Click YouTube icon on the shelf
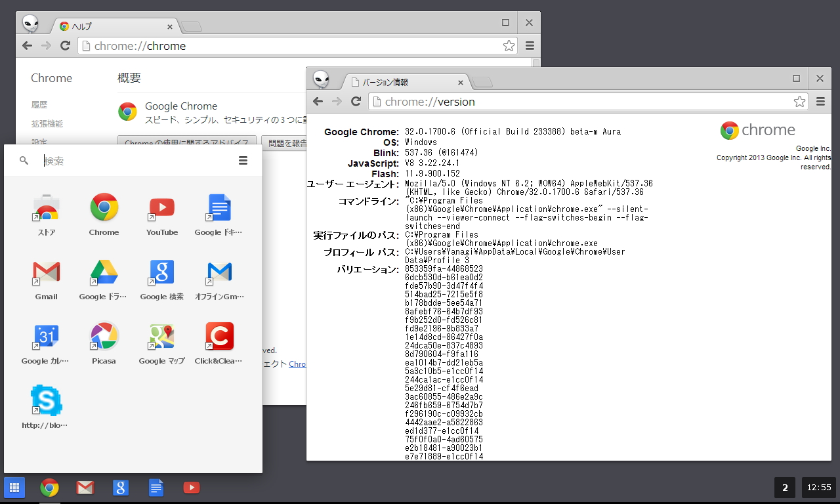The image size is (840, 504). click(191, 488)
